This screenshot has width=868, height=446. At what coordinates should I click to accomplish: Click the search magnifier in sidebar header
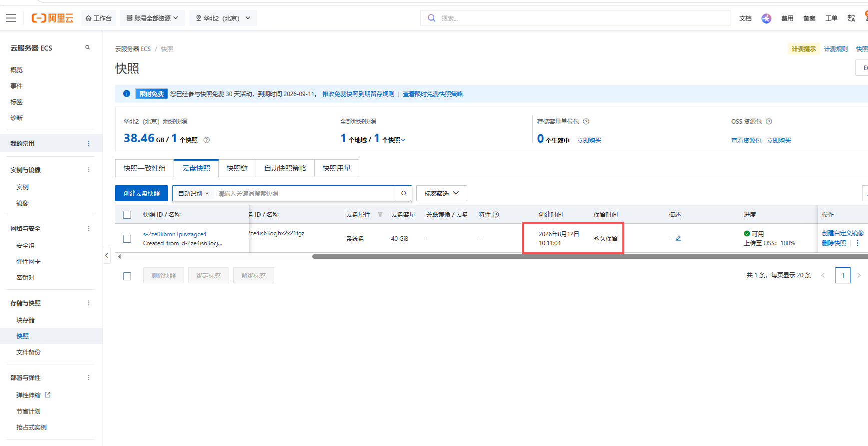coord(88,48)
